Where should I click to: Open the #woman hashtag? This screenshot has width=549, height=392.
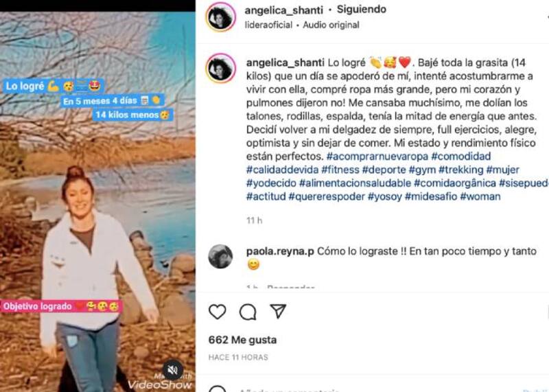click(x=480, y=196)
